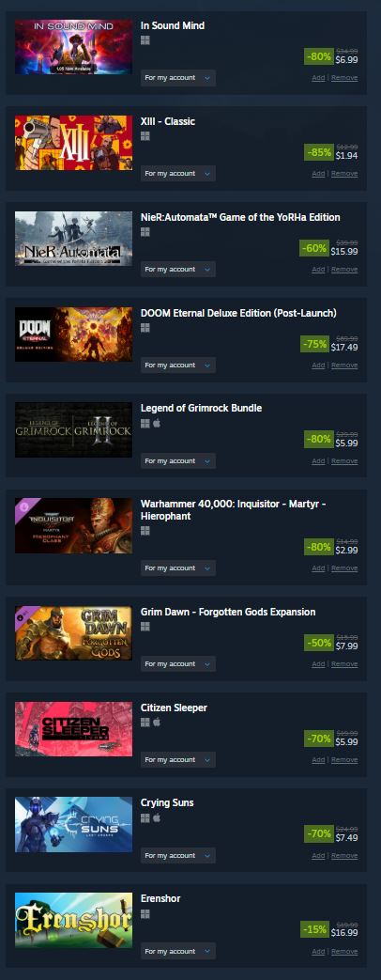The image size is (381, 980).
Task: Click the Windows icon under Grim Dawn Forgotten Gods
Action: [x=145, y=627]
